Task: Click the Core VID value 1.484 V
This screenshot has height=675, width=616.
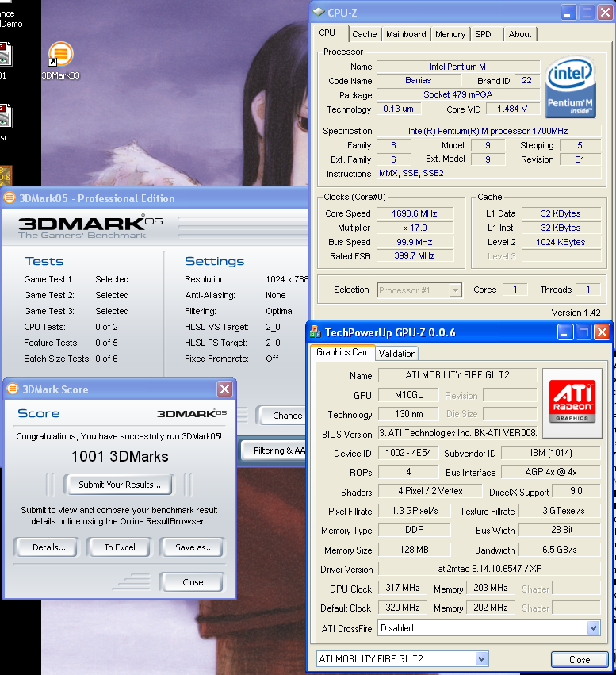Action: [x=513, y=109]
